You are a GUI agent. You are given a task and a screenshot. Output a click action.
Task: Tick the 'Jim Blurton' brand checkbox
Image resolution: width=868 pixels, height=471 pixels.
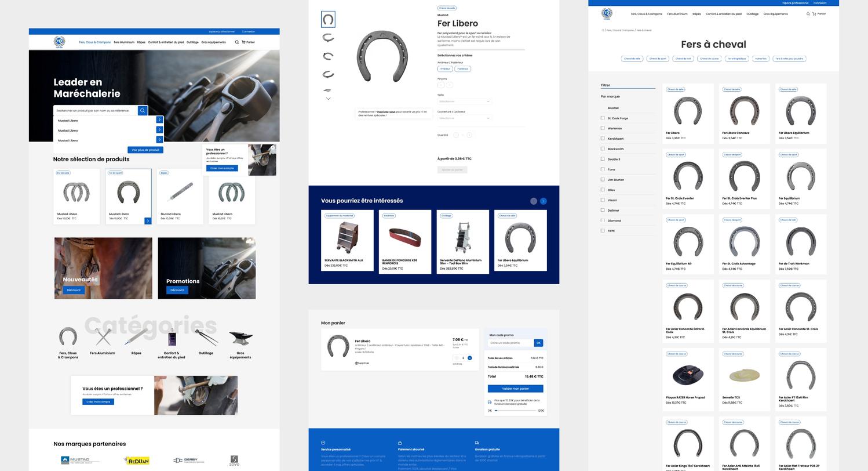603,179
